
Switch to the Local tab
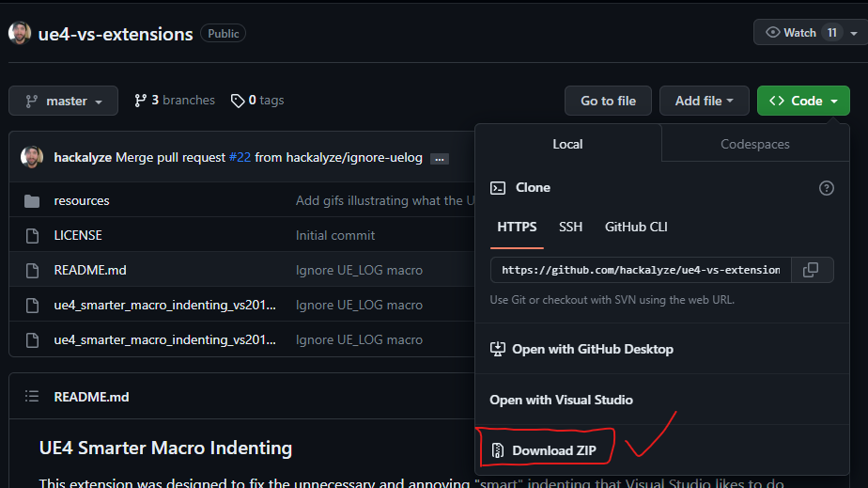coord(568,144)
